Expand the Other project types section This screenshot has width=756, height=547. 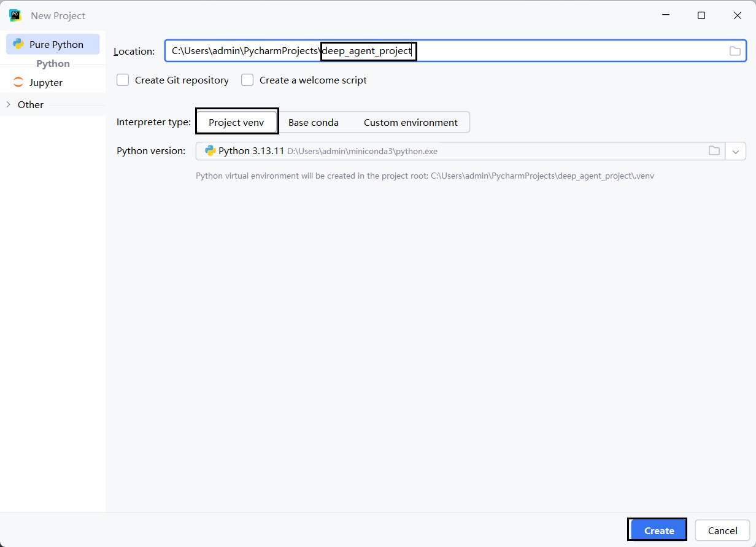tap(9, 104)
